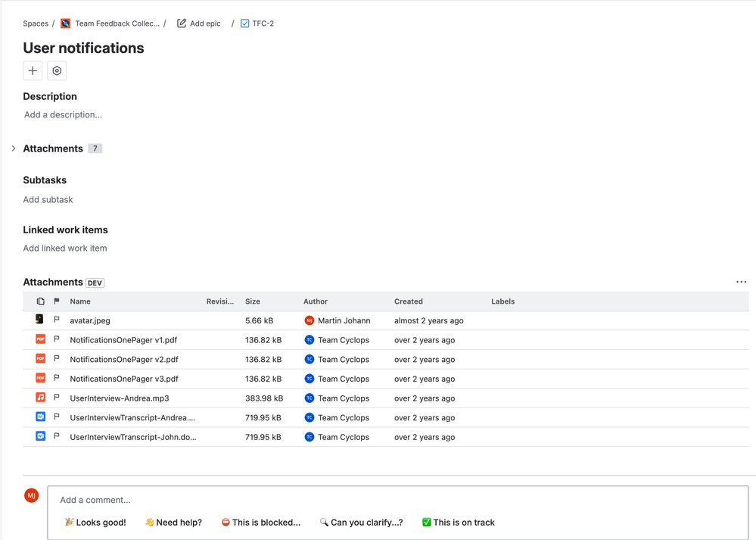Click Add subtask
Viewport: 756px width, 540px height.
click(x=48, y=199)
